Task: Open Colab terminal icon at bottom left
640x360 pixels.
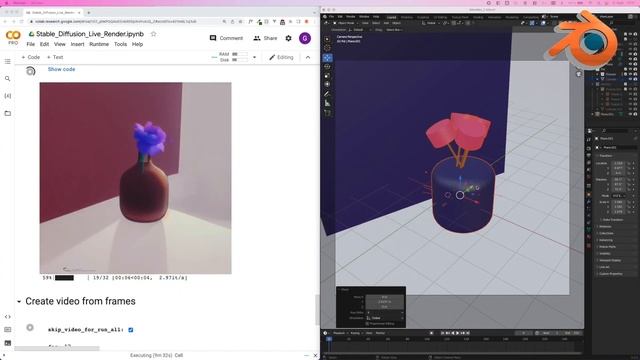Action: pyautogui.click(x=7, y=343)
